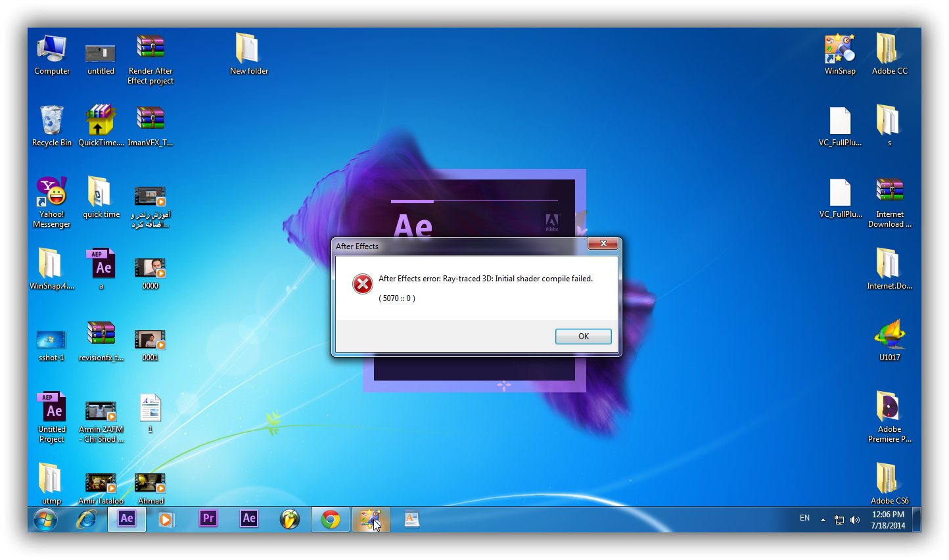The width and height of the screenshot is (949, 560).
Task: Select the Amir Tataloo video file
Action: (101, 488)
